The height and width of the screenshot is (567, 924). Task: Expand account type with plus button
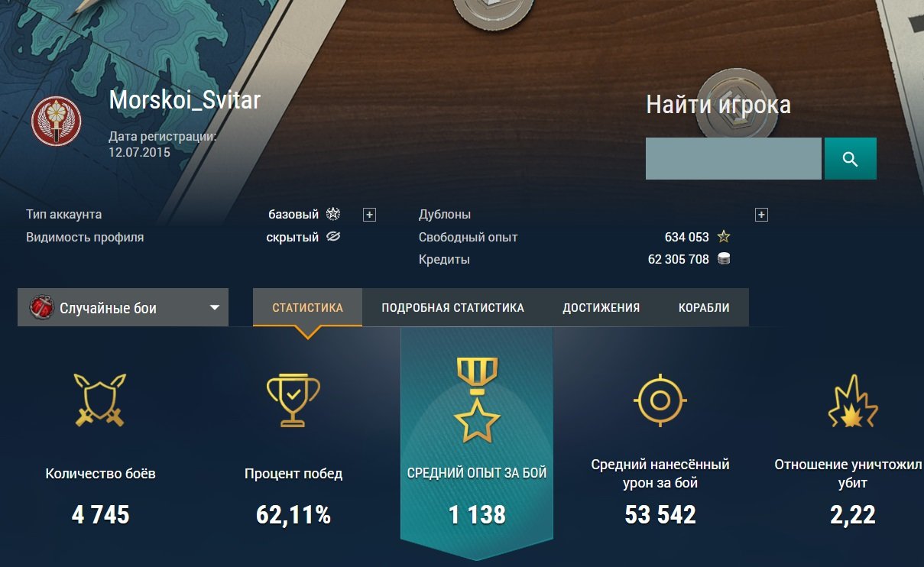pyautogui.click(x=369, y=215)
